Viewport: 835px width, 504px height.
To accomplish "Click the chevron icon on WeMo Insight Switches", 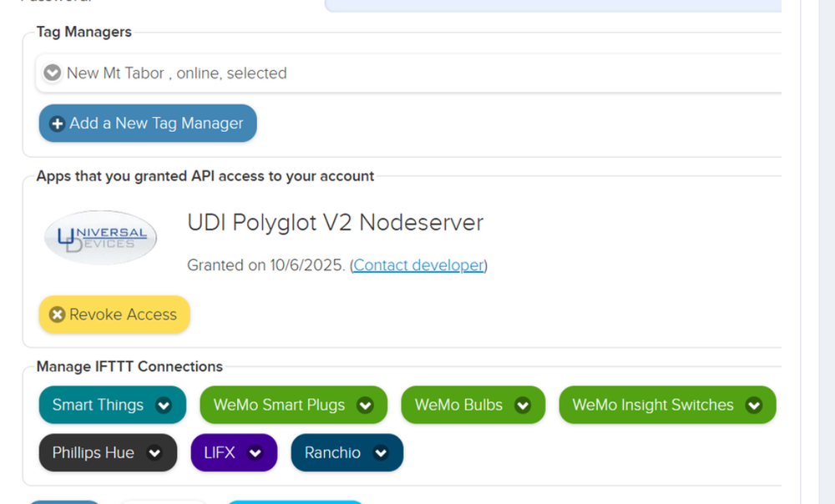I will click(754, 406).
